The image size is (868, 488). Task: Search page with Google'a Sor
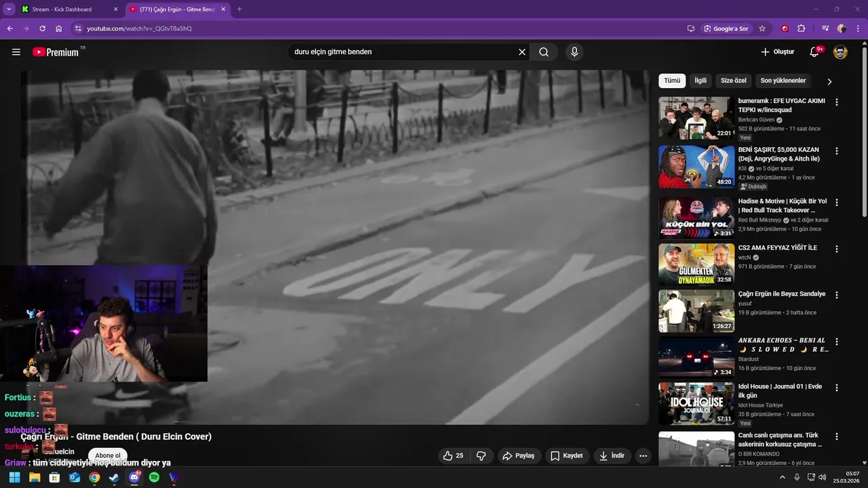click(x=726, y=28)
